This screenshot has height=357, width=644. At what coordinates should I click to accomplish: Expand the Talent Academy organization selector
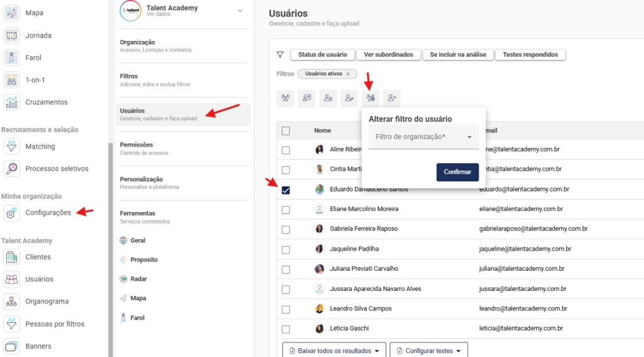coord(240,11)
